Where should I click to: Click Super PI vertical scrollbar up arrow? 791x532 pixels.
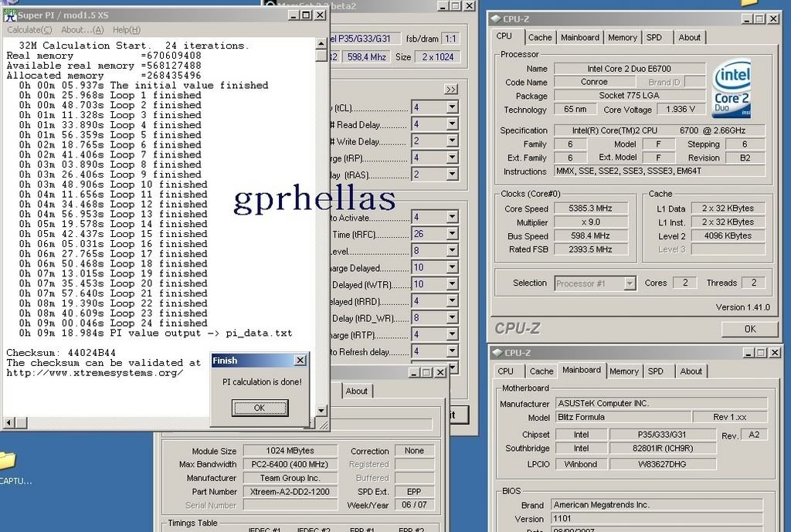321,44
